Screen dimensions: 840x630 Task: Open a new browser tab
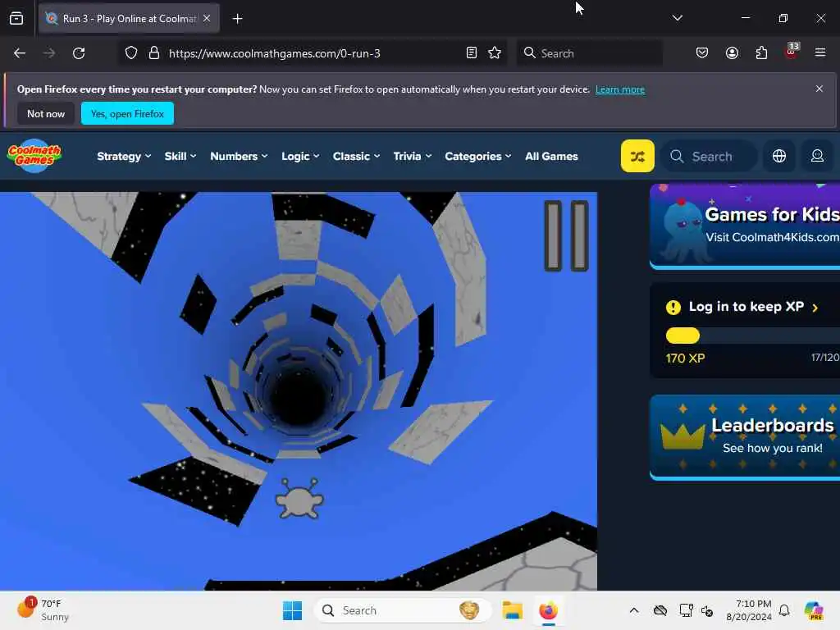237,19
